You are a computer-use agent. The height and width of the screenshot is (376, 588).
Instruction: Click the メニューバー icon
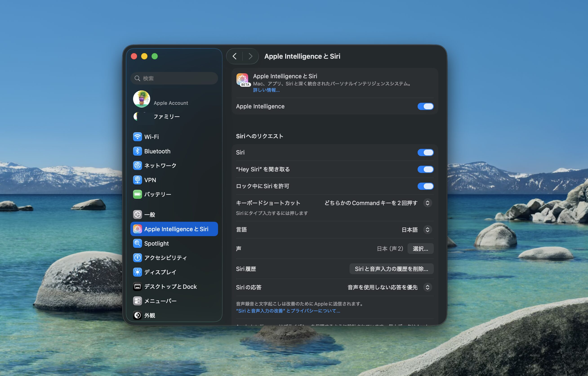point(138,301)
